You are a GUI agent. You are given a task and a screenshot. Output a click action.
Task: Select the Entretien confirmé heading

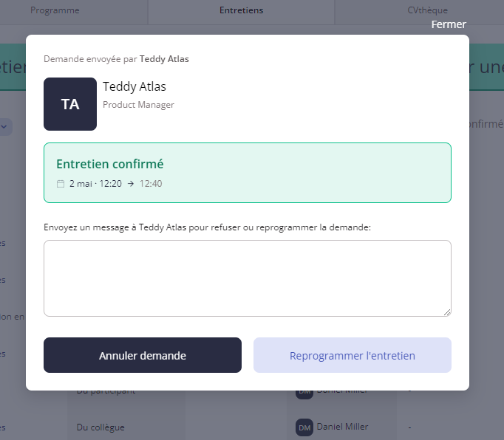[109, 164]
